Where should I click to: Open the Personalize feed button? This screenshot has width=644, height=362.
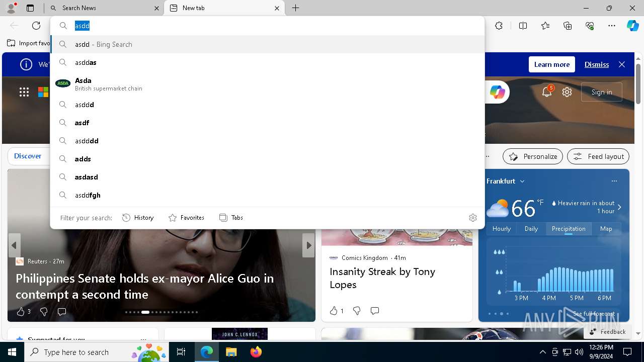coord(533,156)
